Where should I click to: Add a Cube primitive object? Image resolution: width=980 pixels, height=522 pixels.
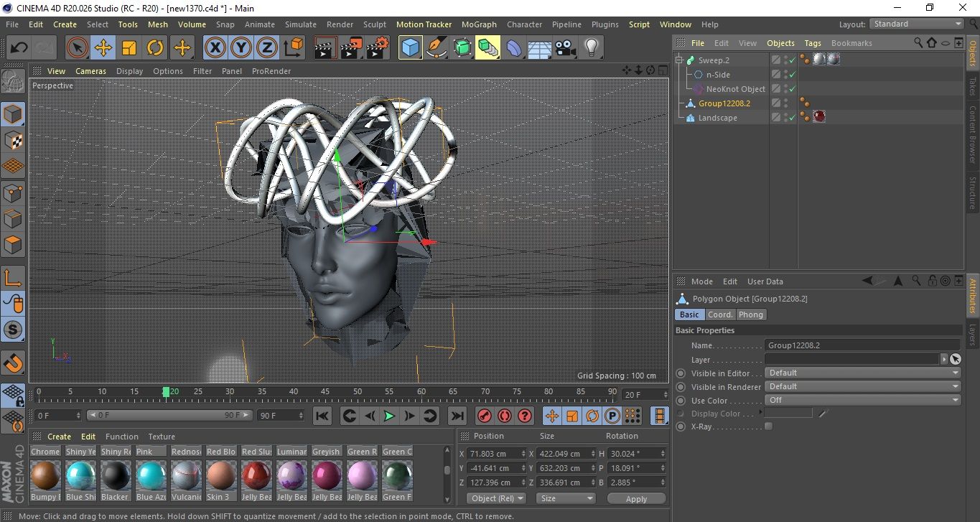click(410, 48)
